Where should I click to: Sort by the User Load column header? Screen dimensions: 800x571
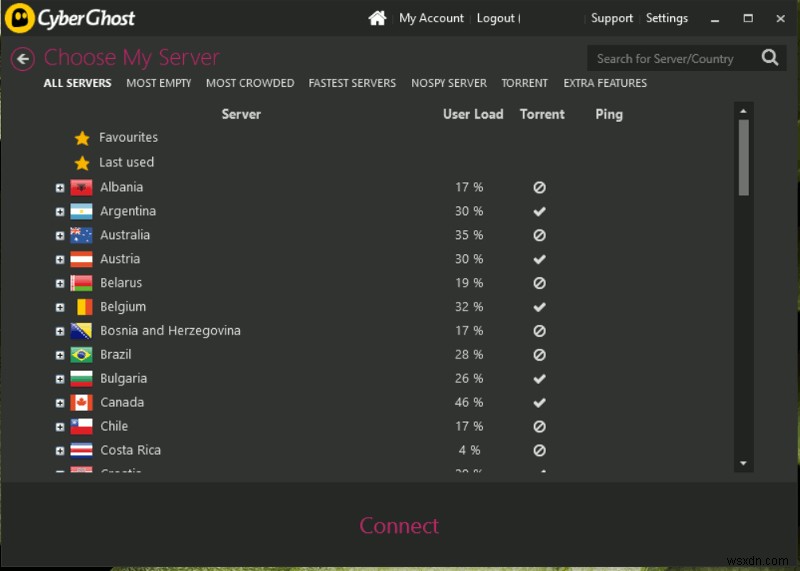pyautogui.click(x=473, y=114)
